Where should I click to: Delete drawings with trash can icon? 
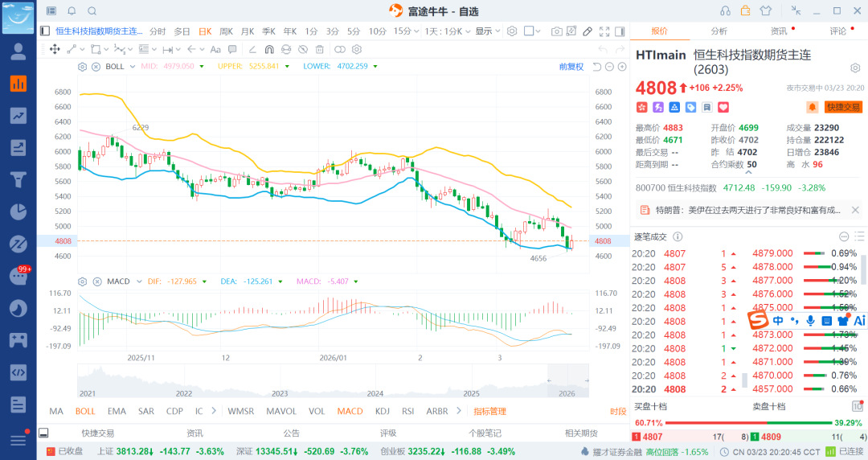pos(319,49)
